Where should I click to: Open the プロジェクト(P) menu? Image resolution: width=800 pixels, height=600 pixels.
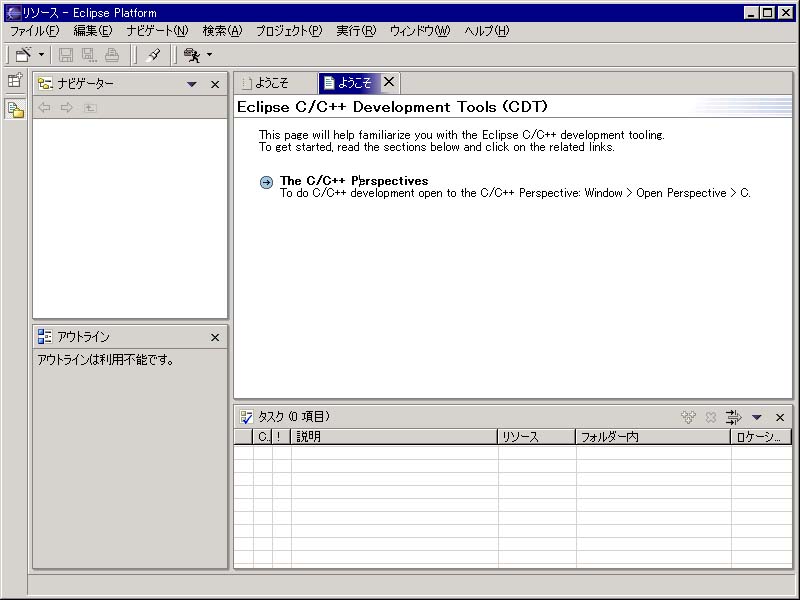pyautogui.click(x=289, y=31)
